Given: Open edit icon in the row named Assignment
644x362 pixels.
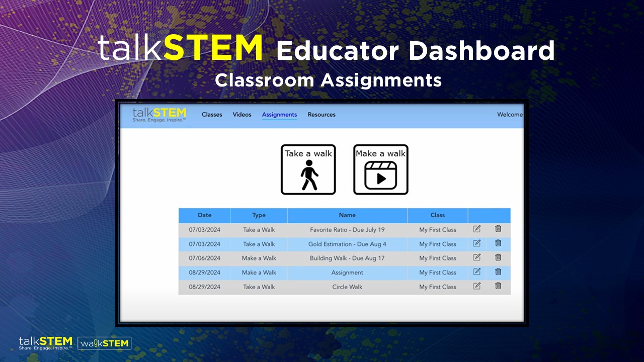Looking at the screenshot, I should coord(477,272).
